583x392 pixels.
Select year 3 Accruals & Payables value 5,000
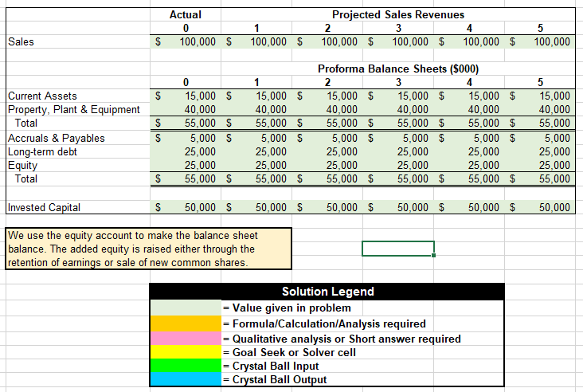416,138
